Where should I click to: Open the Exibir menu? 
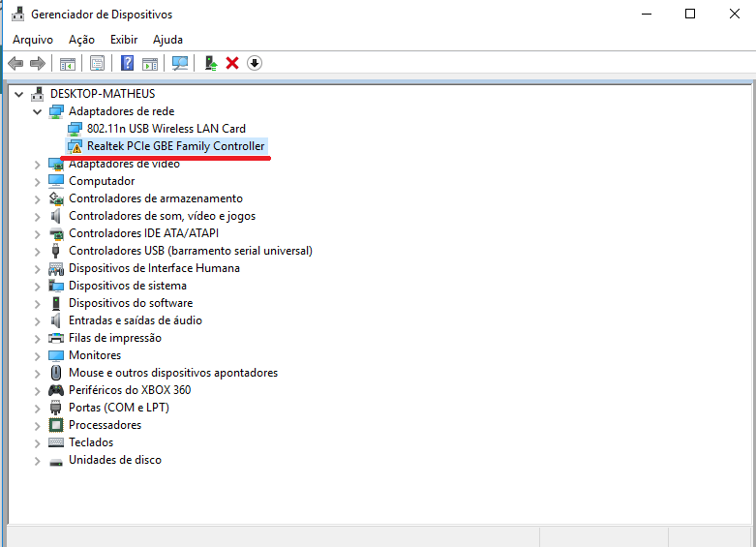point(124,40)
